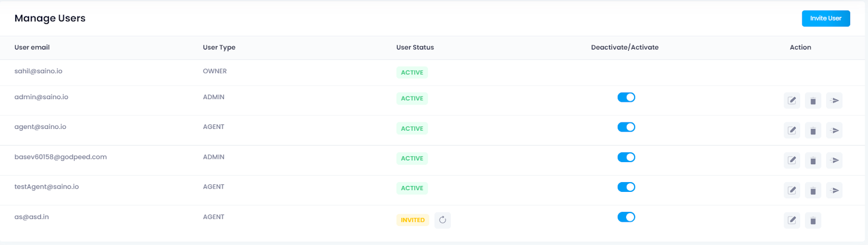The image size is (868, 245).
Task: Click the INVITED status badge
Action: (x=413, y=220)
